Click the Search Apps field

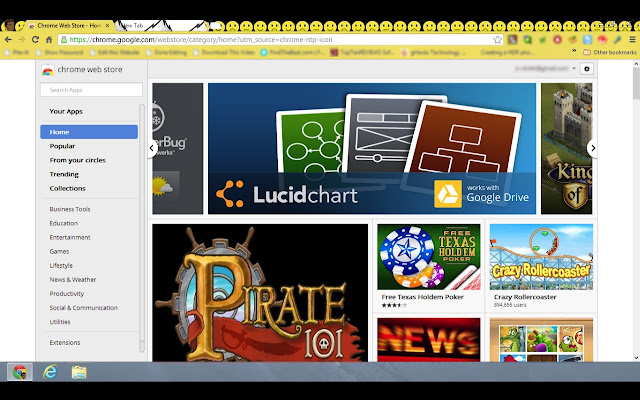[91, 90]
